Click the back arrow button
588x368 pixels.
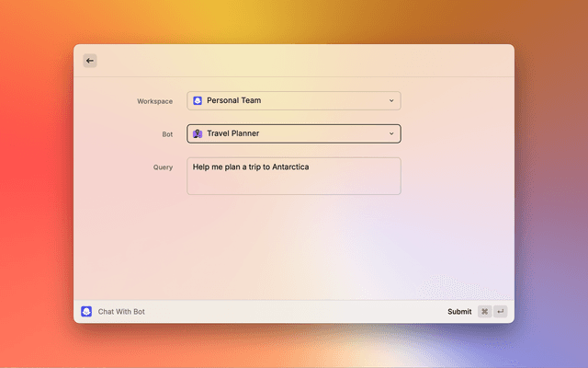(x=90, y=61)
